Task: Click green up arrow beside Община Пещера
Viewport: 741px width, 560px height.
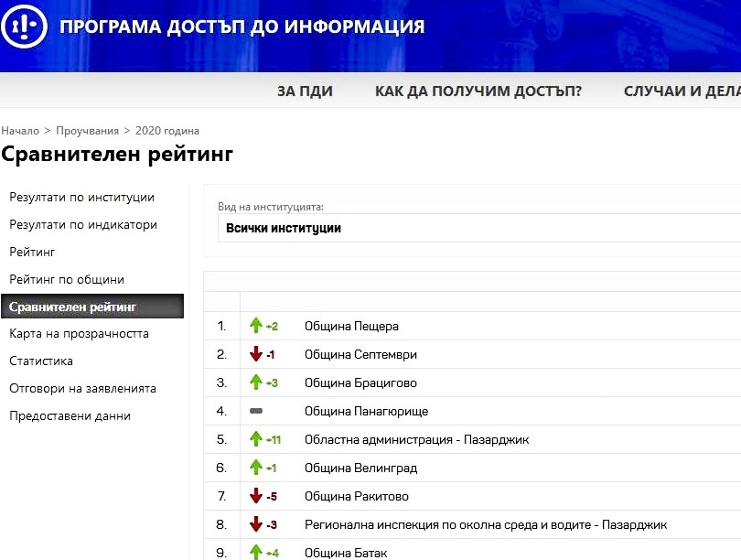Action: (x=255, y=326)
